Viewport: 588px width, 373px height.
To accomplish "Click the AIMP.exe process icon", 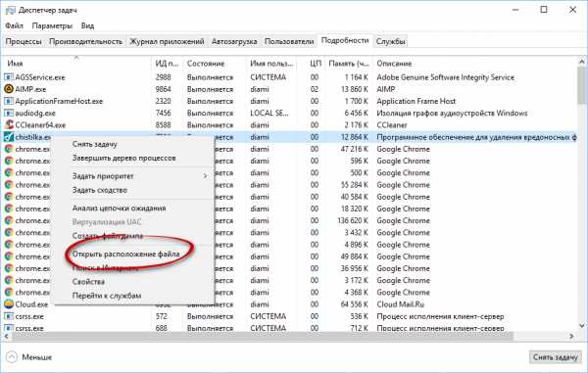I will coord(8,89).
